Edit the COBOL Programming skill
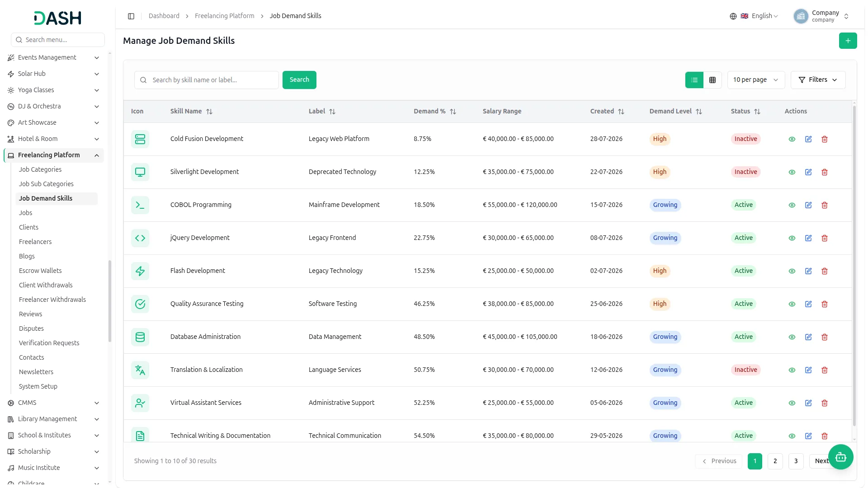868x488 pixels. pos(808,205)
